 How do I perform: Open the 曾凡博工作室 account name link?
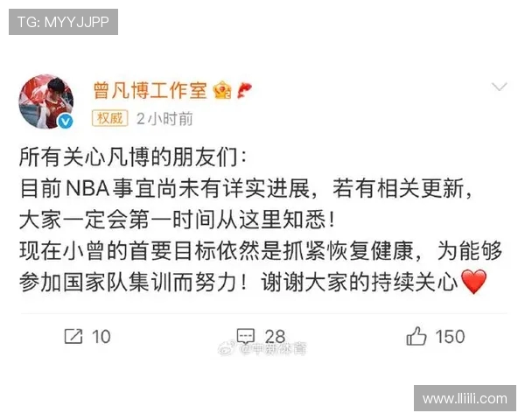(x=150, y=90)
